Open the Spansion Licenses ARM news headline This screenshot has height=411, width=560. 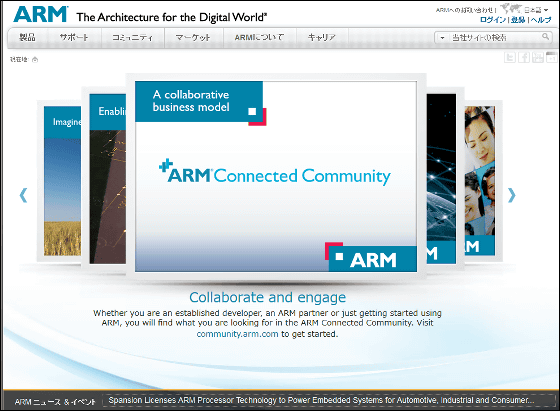[x=321, y=400]
